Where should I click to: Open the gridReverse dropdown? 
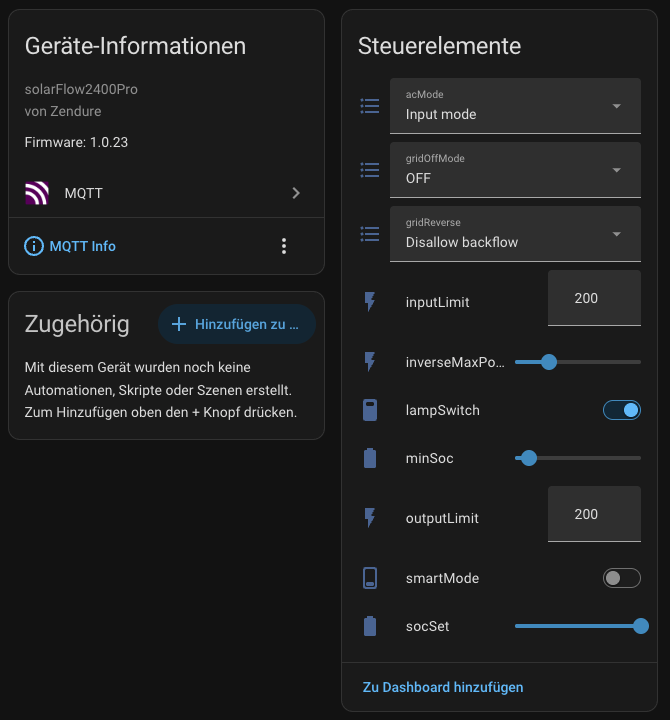(x=515, y=234)
